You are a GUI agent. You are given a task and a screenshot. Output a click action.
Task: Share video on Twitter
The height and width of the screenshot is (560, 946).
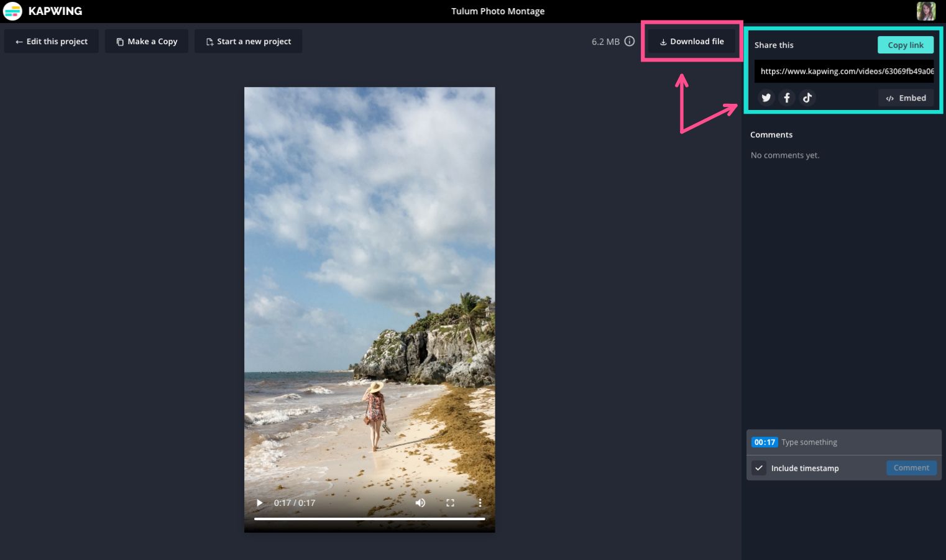766,98
